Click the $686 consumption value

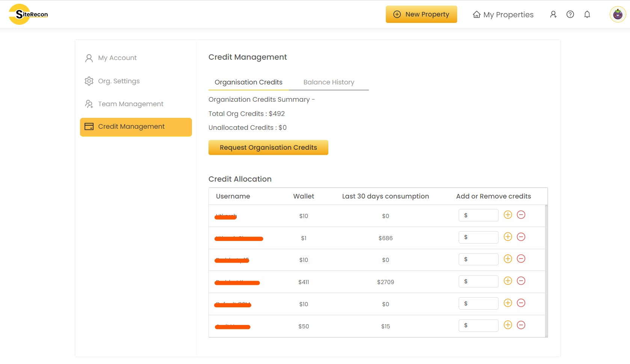[x=385, y=238]
